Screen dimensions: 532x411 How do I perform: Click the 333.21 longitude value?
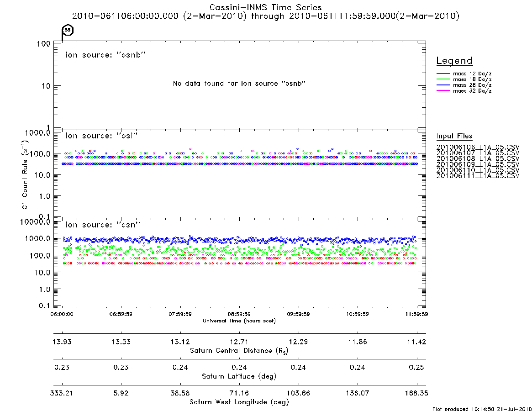62,393
